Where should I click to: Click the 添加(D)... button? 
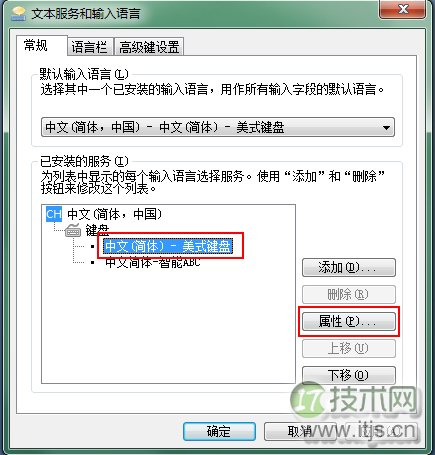[349, 267]
